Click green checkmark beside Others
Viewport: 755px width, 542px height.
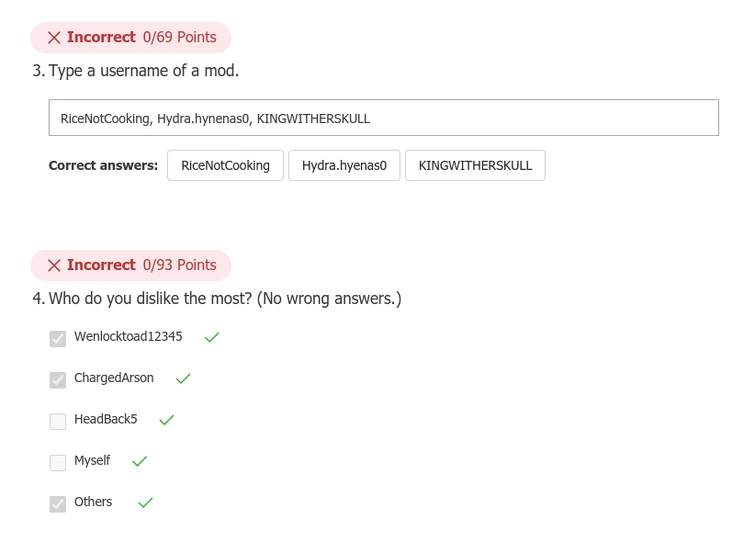pyautogui.click(x=145, y=503)
